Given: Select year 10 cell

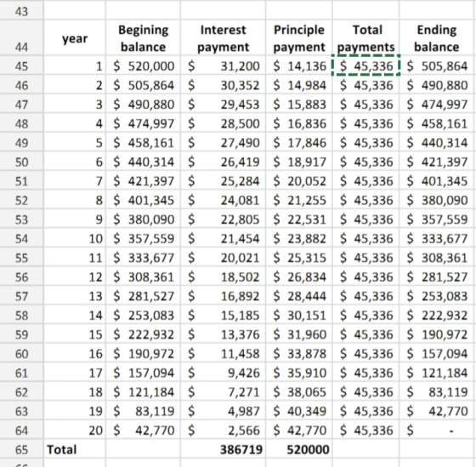Looking at the screenshot, I should click(x=75, y=238).
